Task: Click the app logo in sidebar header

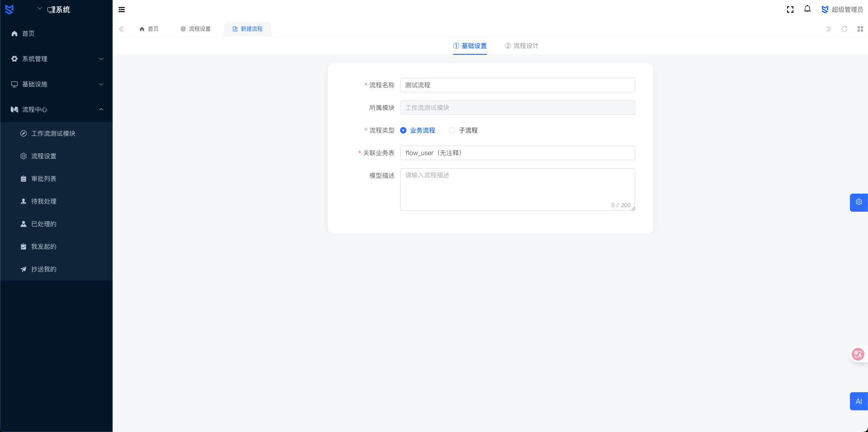Action: point(9,9)
